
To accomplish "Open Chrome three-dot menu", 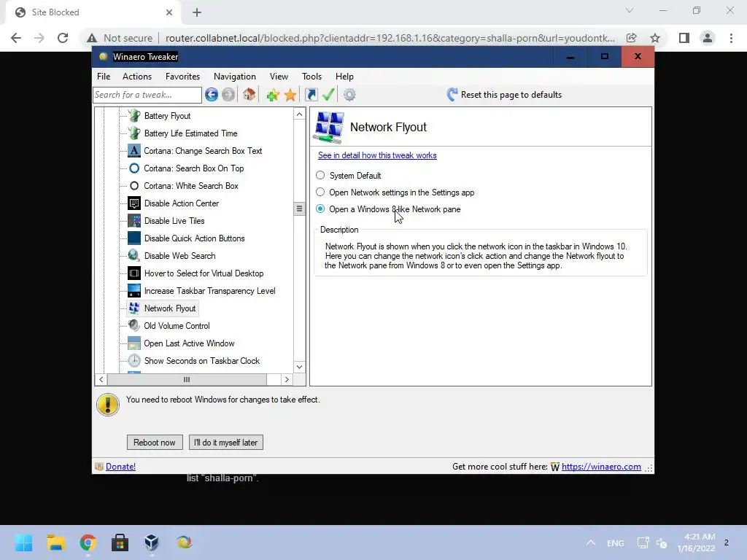I will [x=731, y=38].
